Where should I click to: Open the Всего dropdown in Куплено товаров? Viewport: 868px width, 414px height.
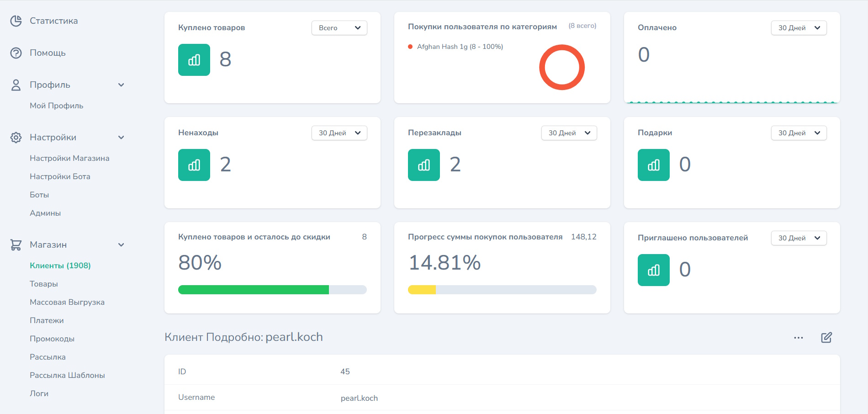point(339,28)
